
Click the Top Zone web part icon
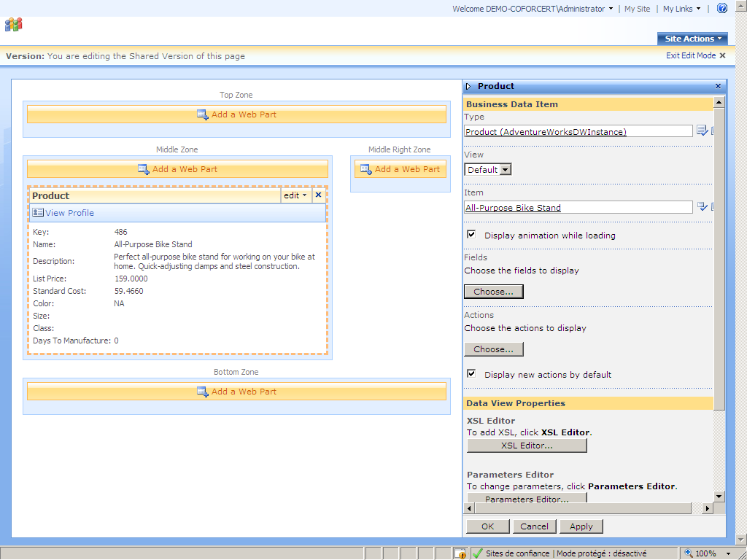[203, 114]
